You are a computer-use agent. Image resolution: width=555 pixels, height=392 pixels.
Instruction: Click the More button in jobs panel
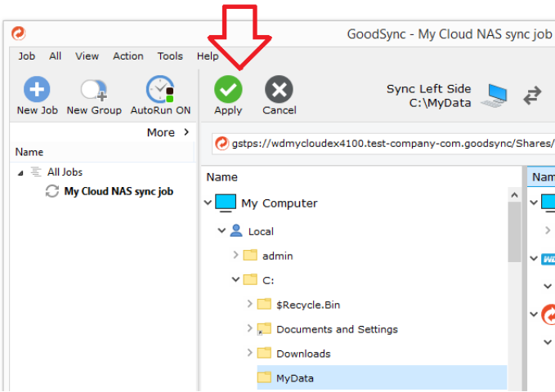168,132
